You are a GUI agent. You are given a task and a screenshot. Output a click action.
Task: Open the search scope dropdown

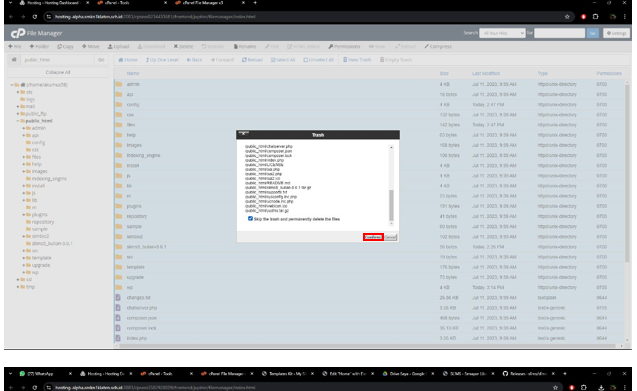(502, 33)
